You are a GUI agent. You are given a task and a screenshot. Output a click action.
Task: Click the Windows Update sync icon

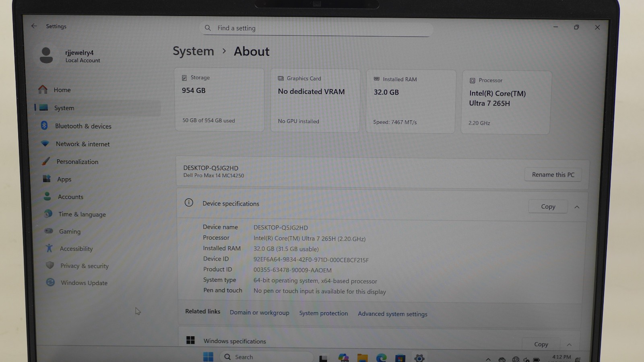click(x=50, y=282)
